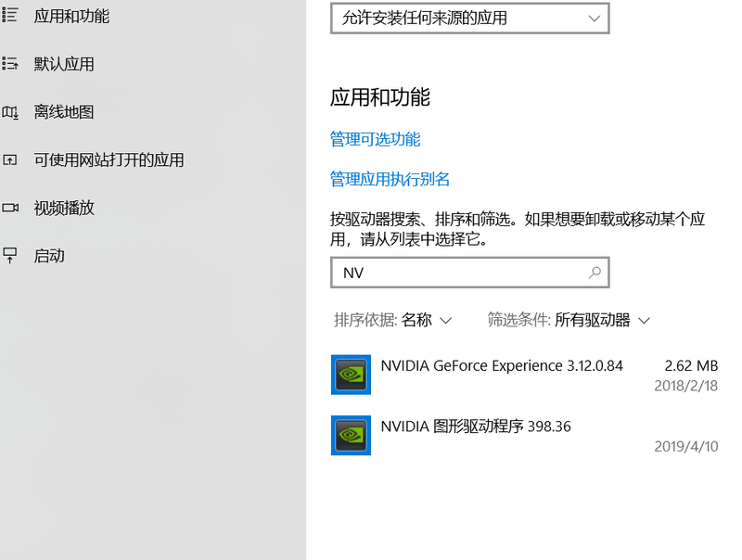
Task: Focus the app search field containing NV
Action: pyautogui.click(x=460, y=273)
